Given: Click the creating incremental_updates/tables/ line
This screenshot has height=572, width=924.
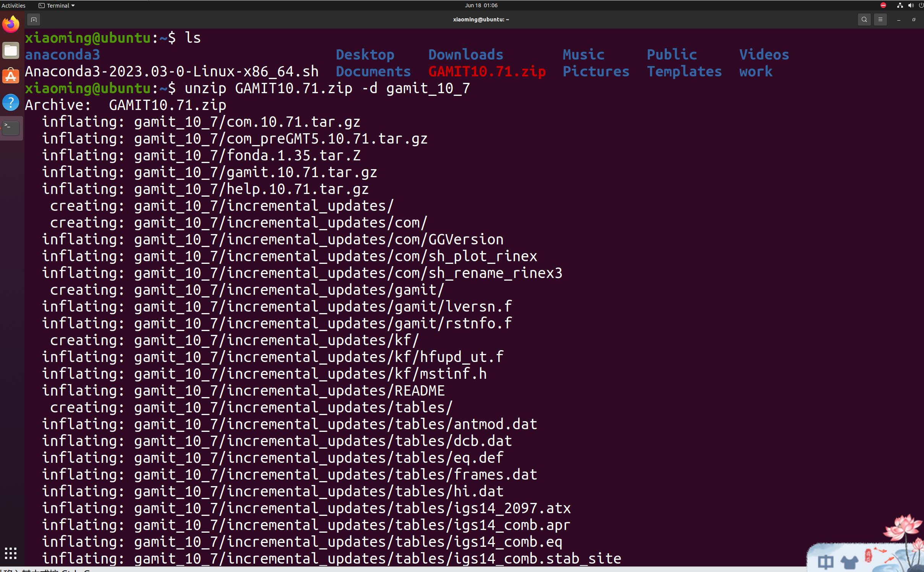Looking at the screenshot, I should pos(251,407).
